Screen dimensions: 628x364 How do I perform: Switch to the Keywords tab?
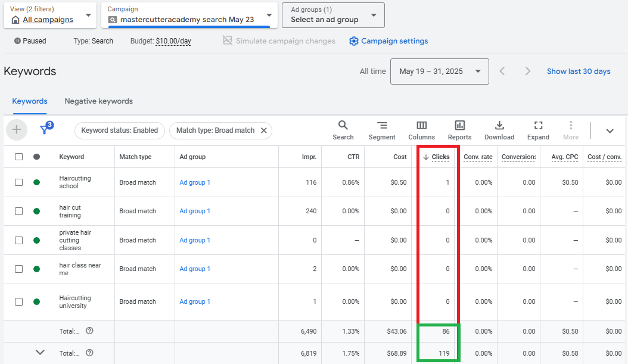(30, 101)
